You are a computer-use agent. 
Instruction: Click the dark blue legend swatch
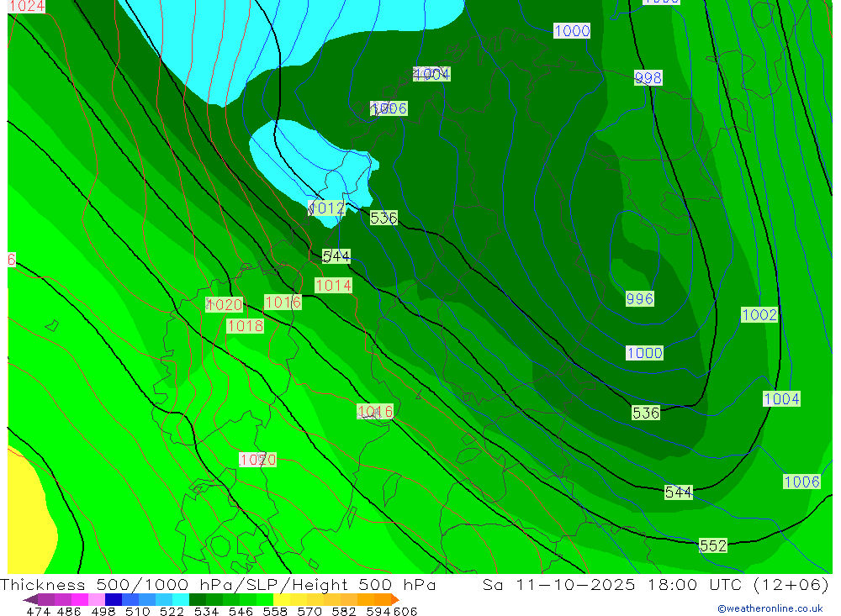(114, 599)
